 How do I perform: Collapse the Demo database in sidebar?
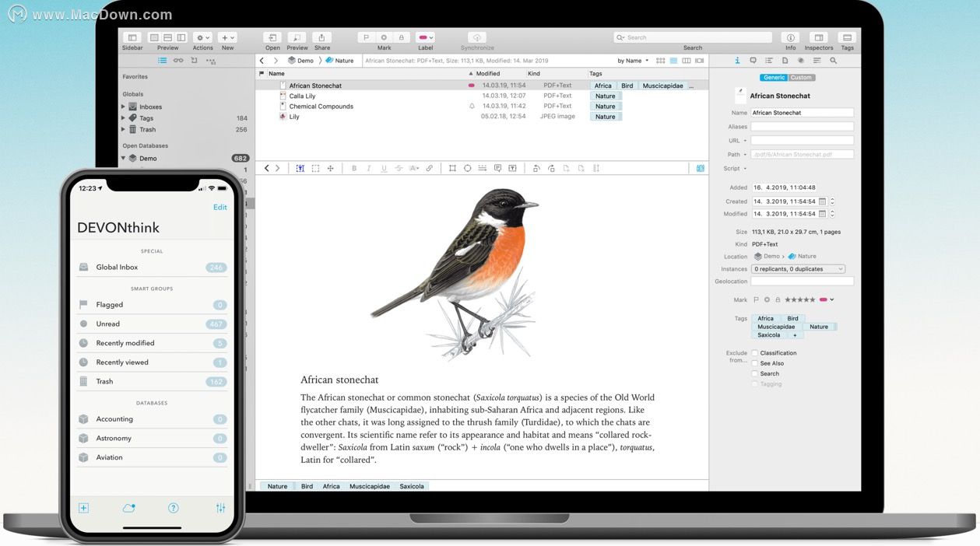123,158
